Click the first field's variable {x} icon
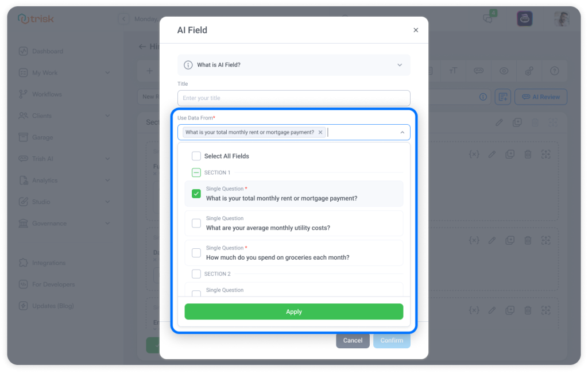Screen dimensions: 588x373 474,154
